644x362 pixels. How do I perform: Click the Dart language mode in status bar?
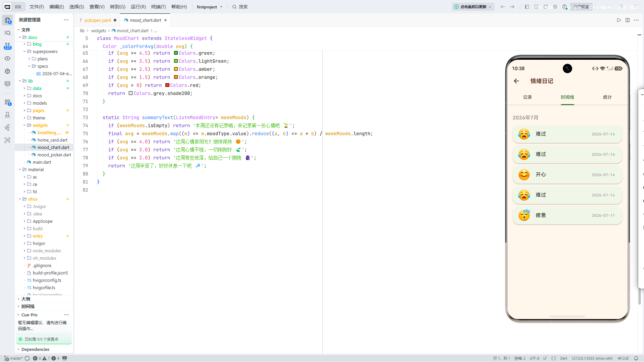tap(563, 358)
